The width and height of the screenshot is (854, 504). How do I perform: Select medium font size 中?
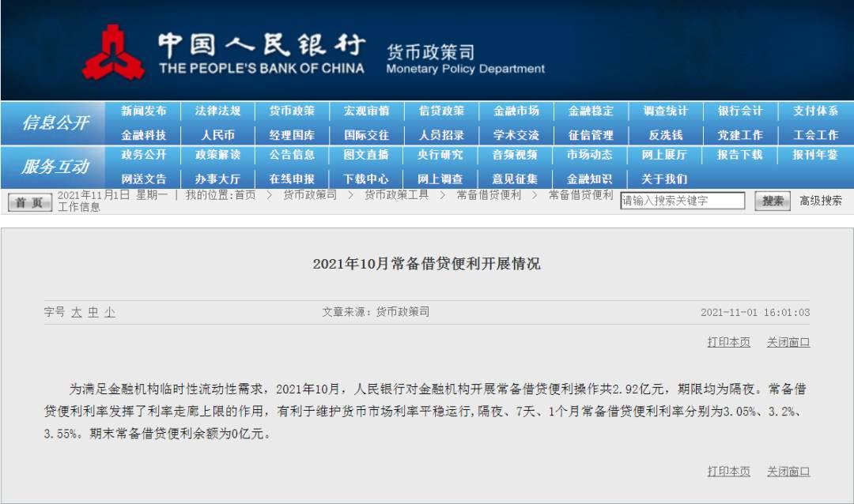[x=93, y=312]
